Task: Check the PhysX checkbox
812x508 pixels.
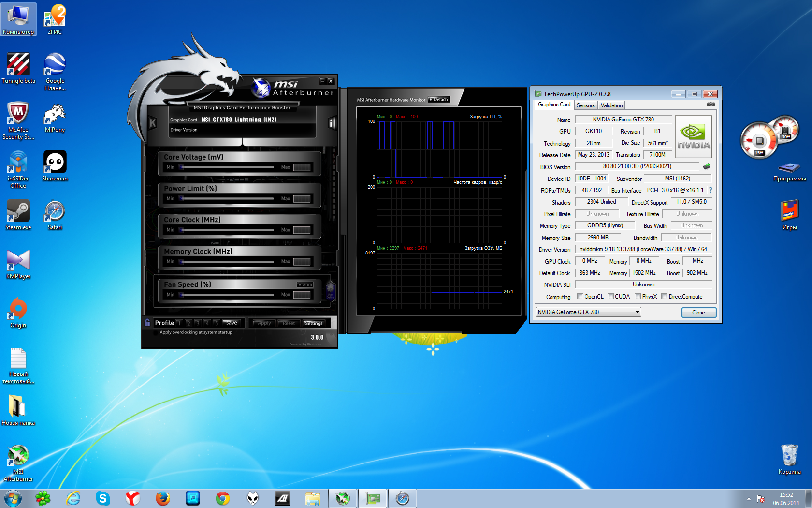Action: [x=638, y=297]
